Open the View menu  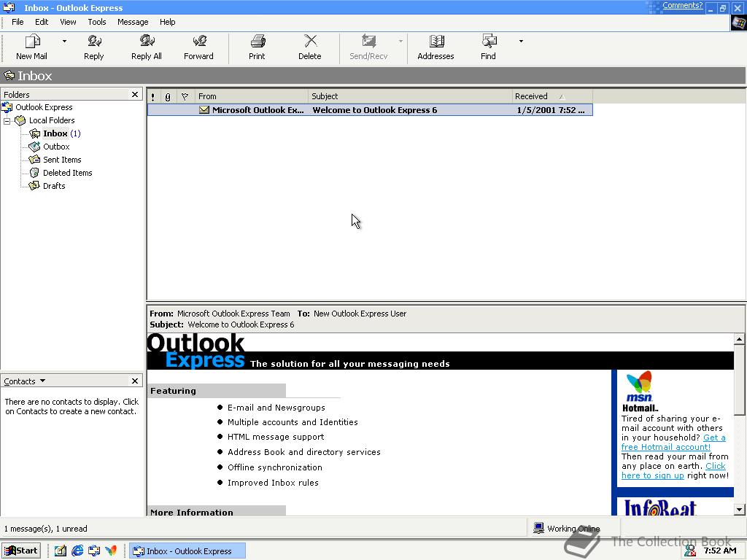68,22
